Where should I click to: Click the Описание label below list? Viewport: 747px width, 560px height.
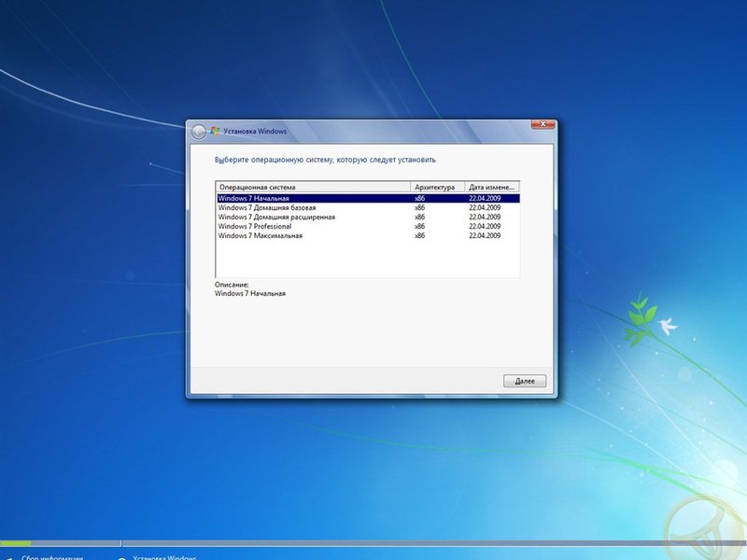(232, 285)
